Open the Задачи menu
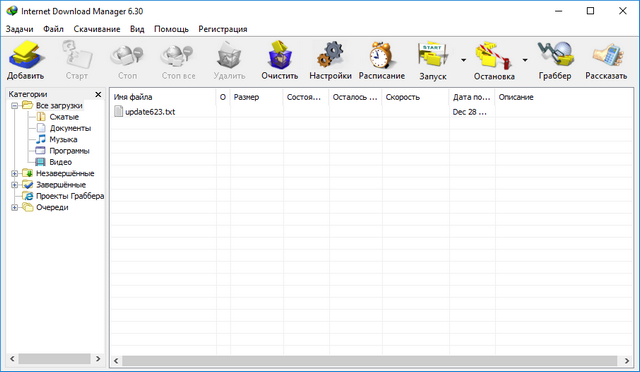 [20, 29]
